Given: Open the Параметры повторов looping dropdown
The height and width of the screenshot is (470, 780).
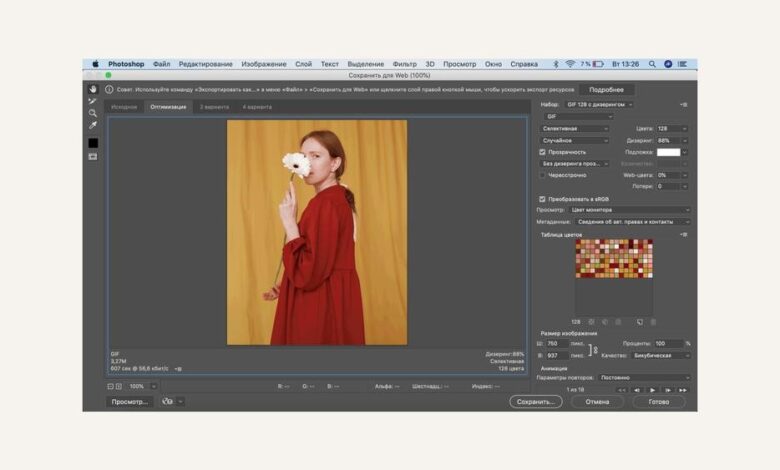Looking at the screenshot, I should 644,378.
